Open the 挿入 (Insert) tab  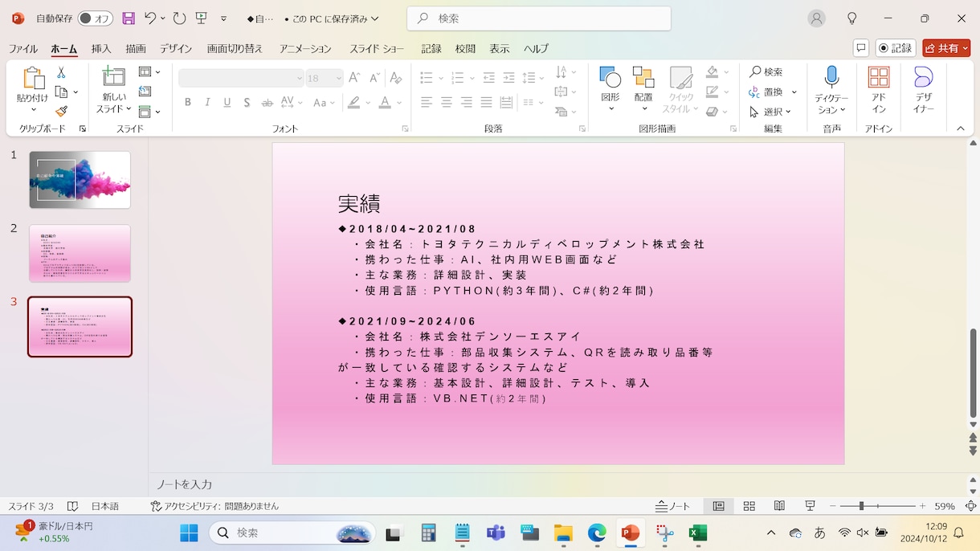coord(101,48)
